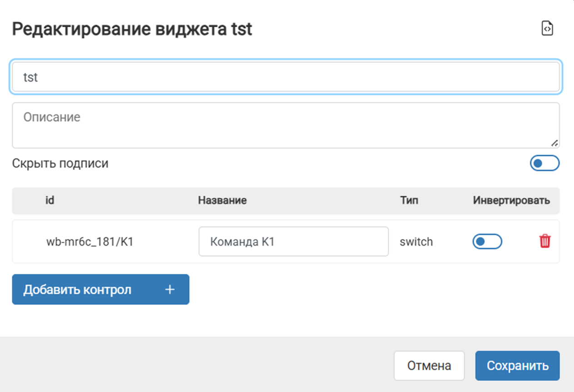The image size is (574, 392).
Task: Toggle Инвертировать for the K1 control
Action: point(487,242)
